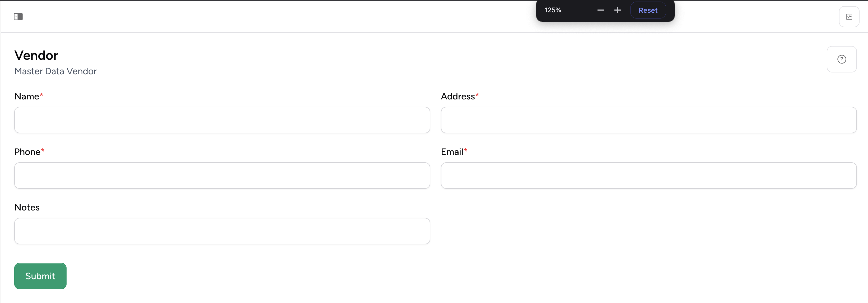The image size is (868, 303).
Task: Open the activity monitor icon top right
Action: [x=850, y=16]
